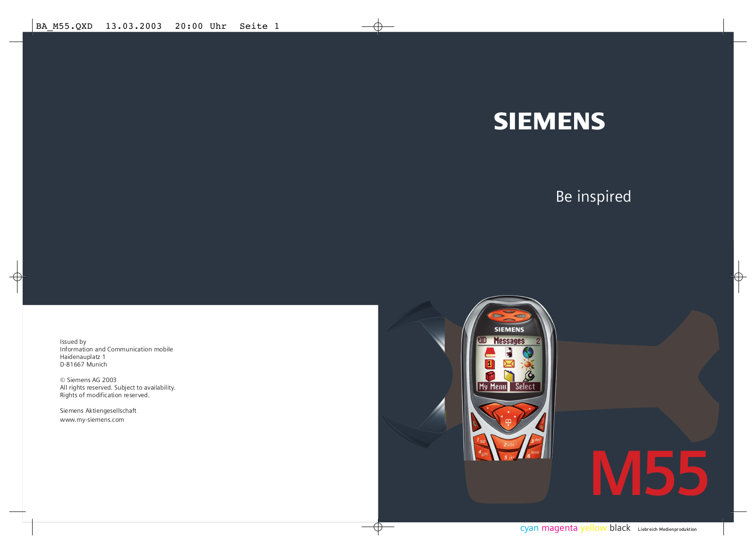Click the 'Be inspired' slogan
756x554 pixels.
(593, 196)
